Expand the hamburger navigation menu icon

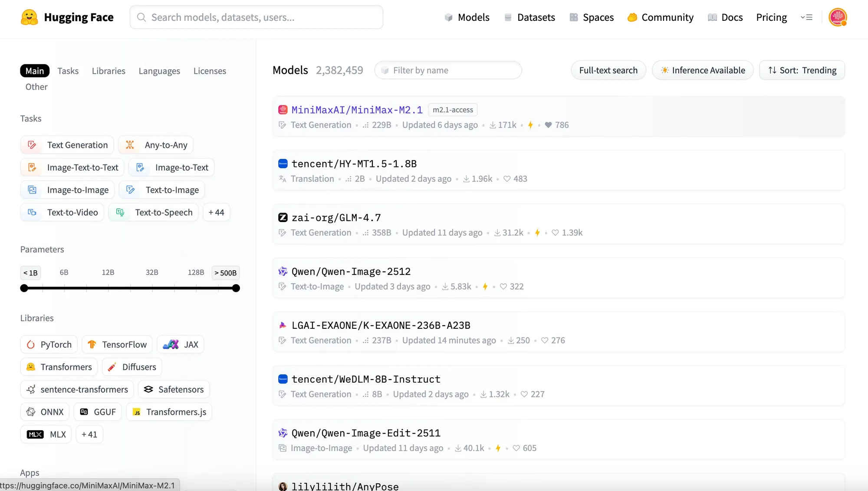(x=806, y=17)
